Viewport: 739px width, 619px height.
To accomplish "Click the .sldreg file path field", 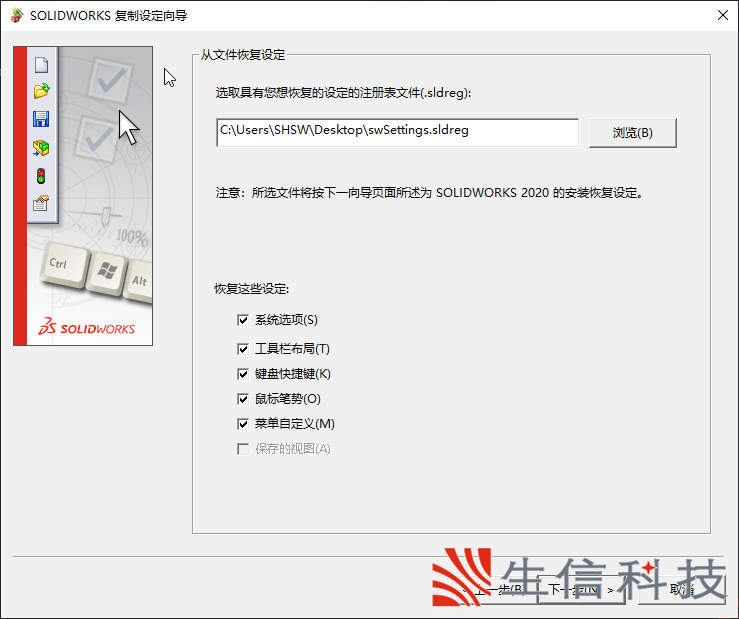I will pyautogui.click(x=397, y=132).
